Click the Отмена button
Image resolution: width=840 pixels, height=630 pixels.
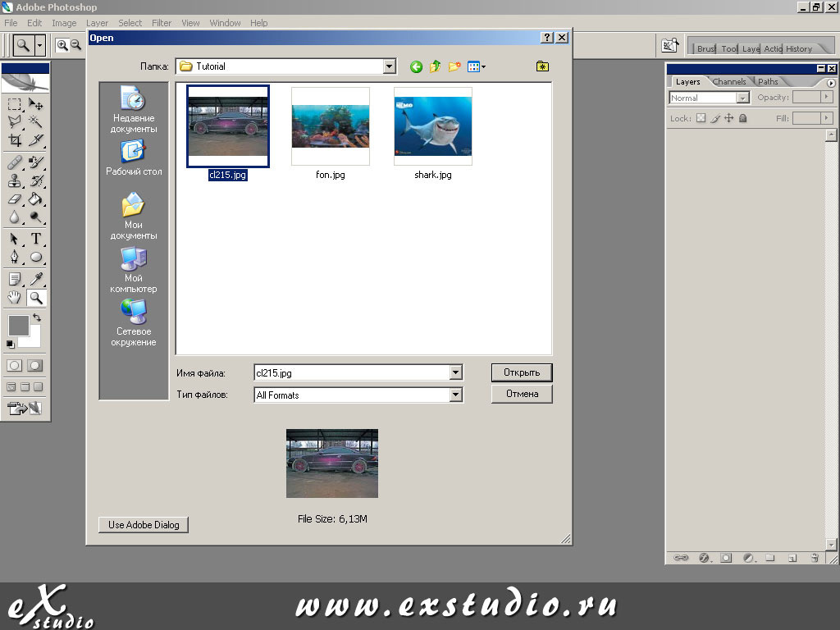pyautogui.click(x=522, y=394)
